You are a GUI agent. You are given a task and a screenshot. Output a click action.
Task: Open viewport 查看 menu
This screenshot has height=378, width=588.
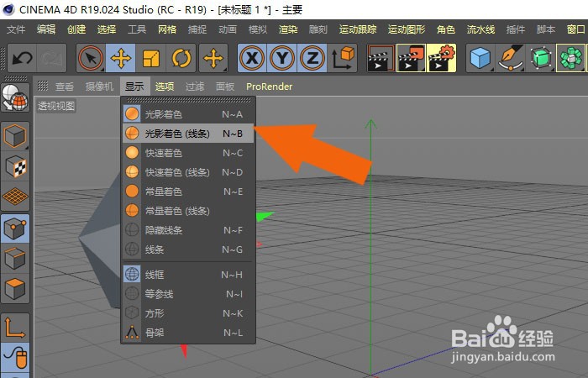pos(65,87)
